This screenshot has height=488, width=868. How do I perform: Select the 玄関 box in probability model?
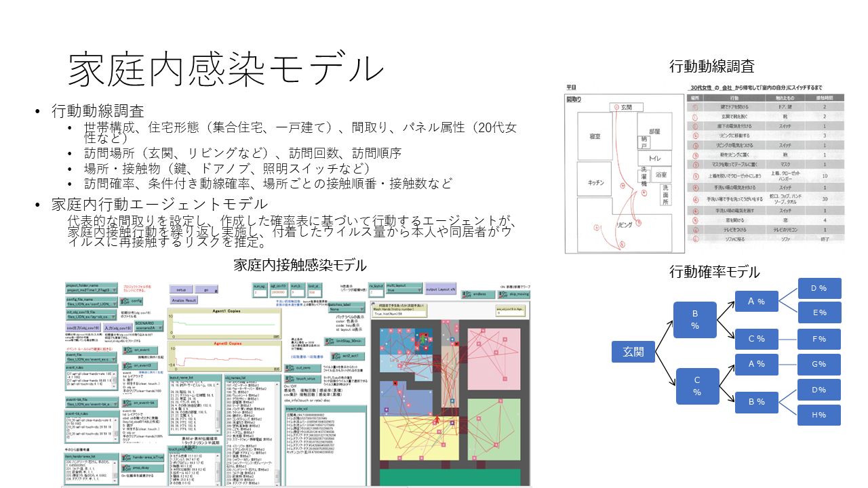pyautogui.click(x=633, y=352)
